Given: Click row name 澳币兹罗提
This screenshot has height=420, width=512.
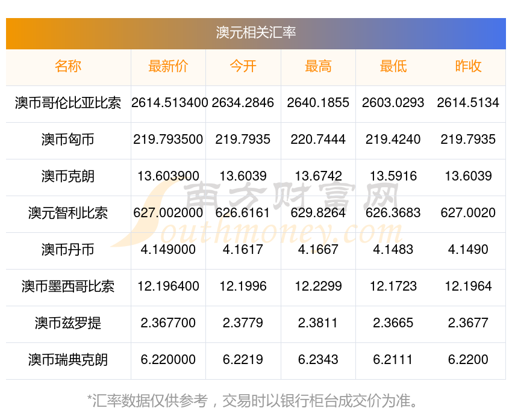Looking at the screenshot, I should [68, 323].
